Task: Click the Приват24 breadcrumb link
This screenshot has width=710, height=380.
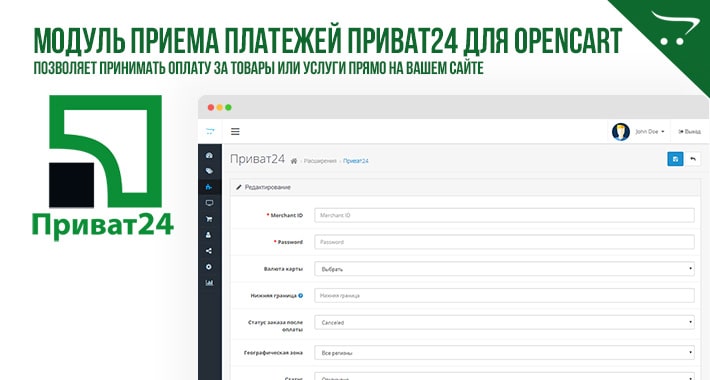Action: pyautogui.click(x=355, y=161)
